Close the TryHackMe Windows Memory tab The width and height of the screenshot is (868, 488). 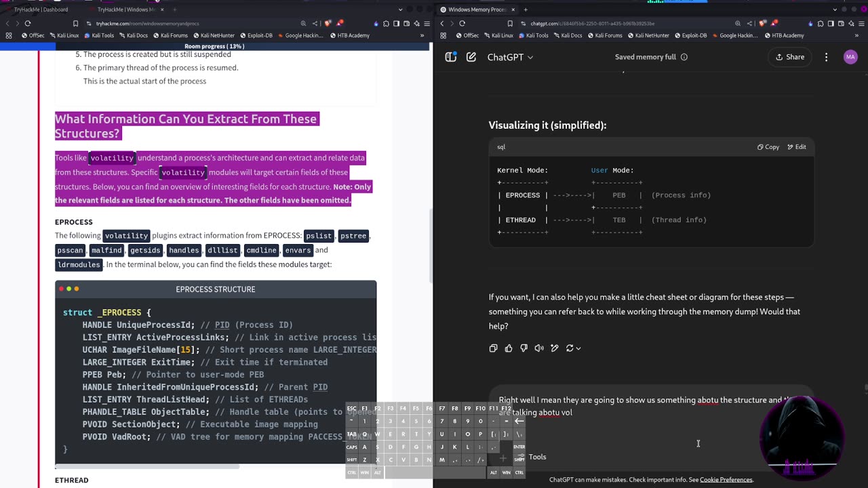point(163,9)
